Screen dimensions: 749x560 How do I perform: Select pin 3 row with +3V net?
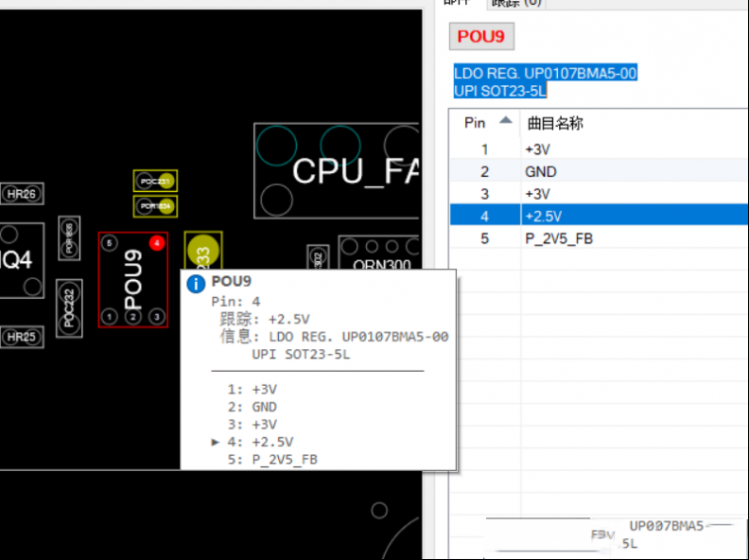click(x=599, y=194)
